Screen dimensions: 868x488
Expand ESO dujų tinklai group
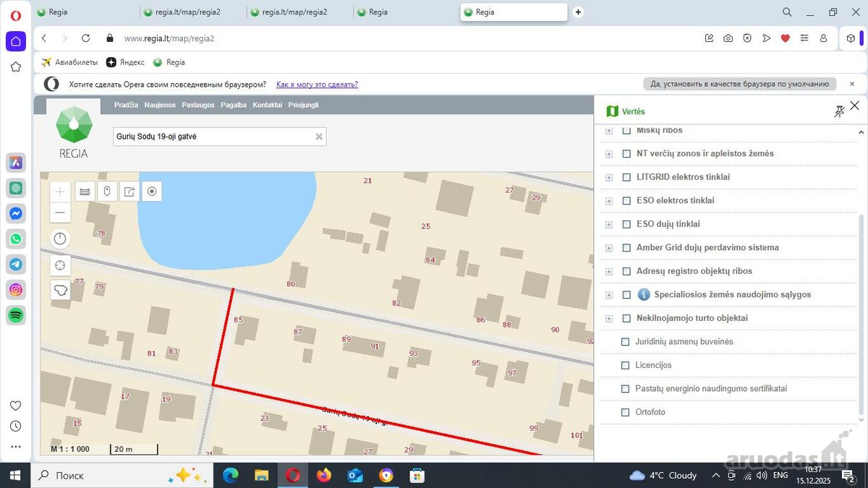[609, 224]
